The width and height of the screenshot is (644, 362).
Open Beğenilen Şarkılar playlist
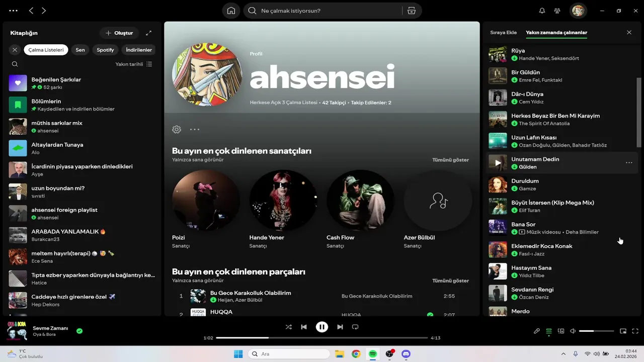click(x=82, y=83)
